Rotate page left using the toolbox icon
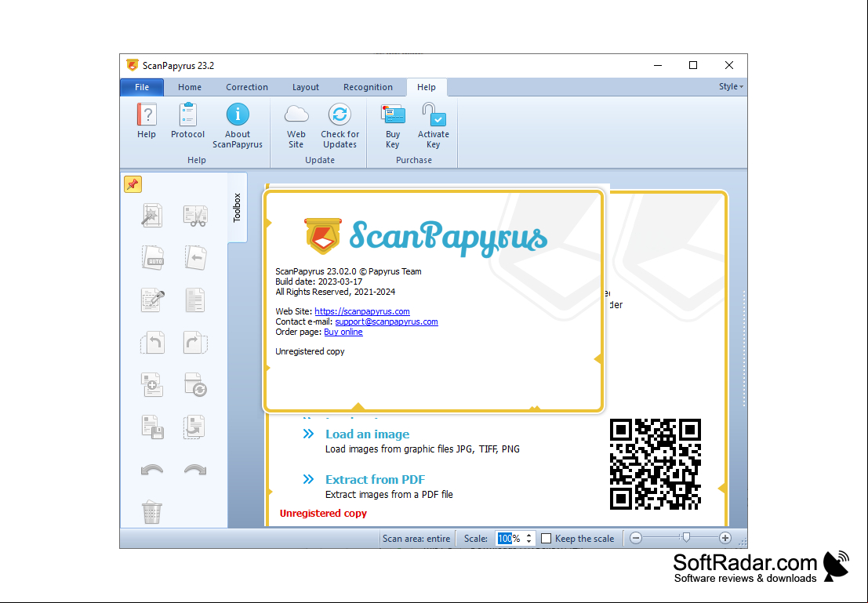868x603 pixels. 153,343
